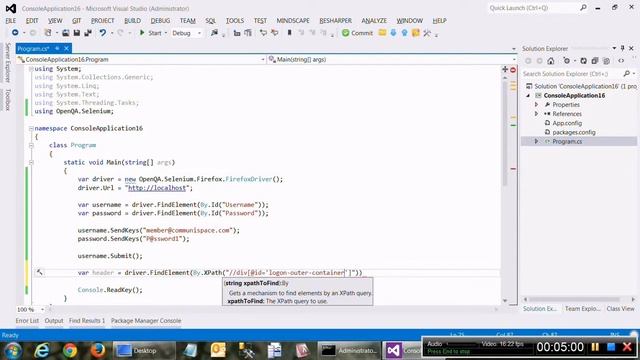Collapse the class Program code block
The height and width of the screenshot is (360, 640).
click(x=31, y=145)
